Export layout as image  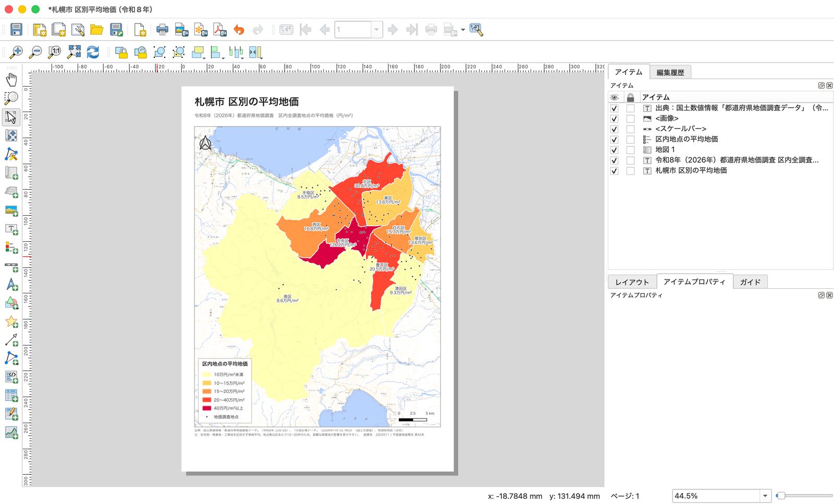click(181, 30)
